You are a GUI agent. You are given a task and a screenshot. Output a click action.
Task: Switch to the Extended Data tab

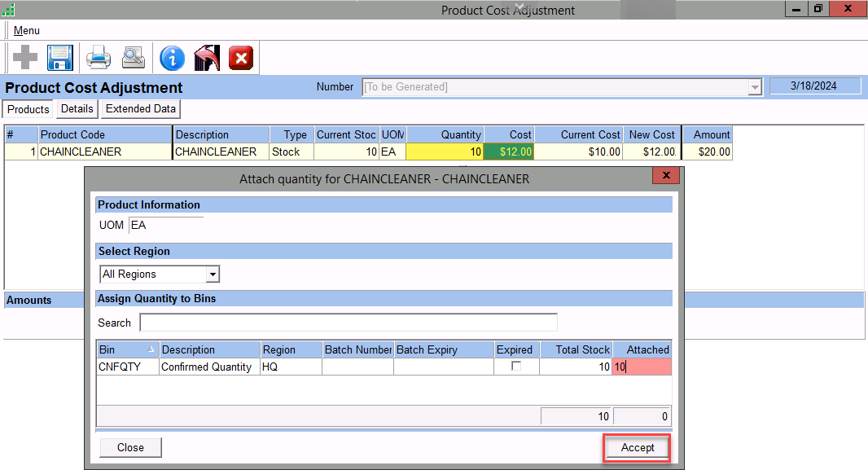pyautogui.click(x=141, y=109)
